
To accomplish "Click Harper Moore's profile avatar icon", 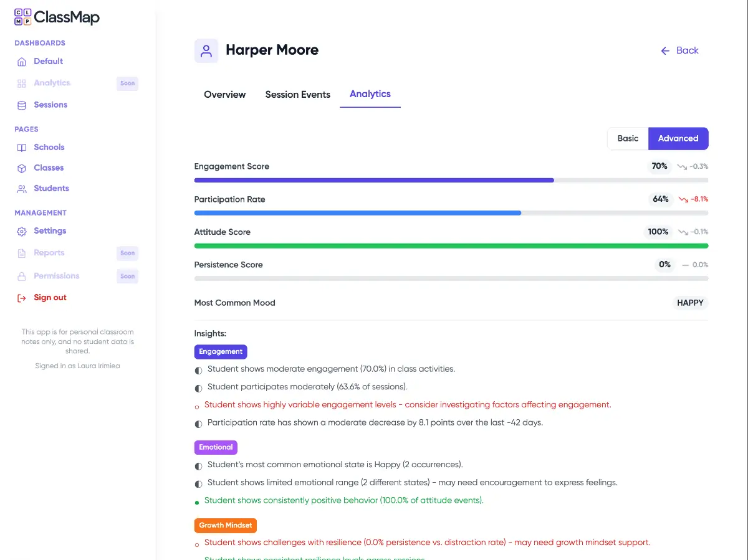I will click(206, 50).
